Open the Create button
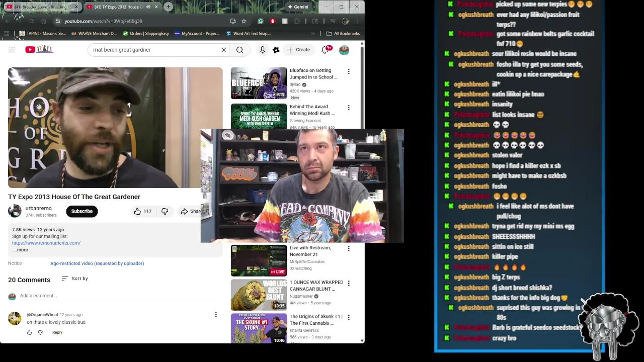This screenshot has height=362, width=644. coord(298,50)
